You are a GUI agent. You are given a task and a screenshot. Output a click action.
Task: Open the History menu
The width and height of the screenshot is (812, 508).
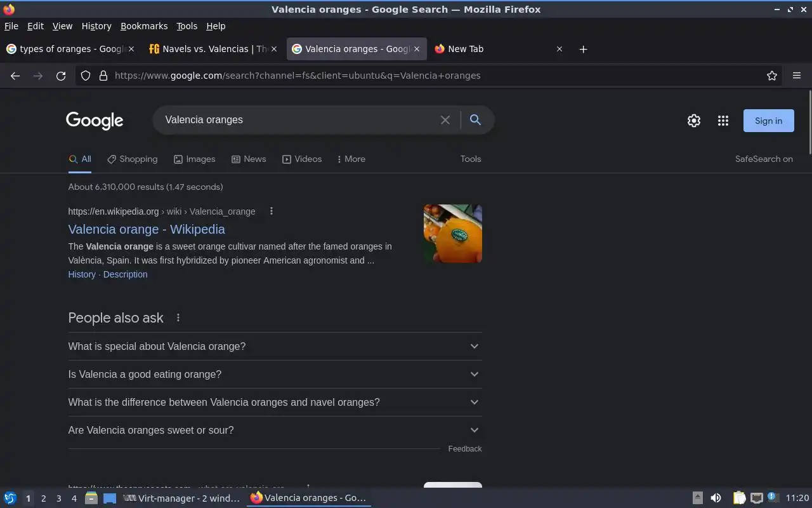tap(96, 26)
